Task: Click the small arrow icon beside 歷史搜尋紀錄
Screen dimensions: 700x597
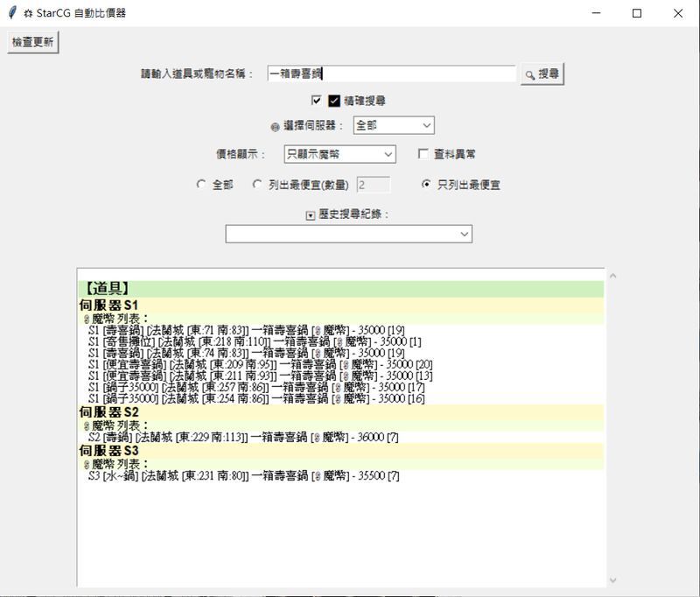Action: [x=310, y=215]
